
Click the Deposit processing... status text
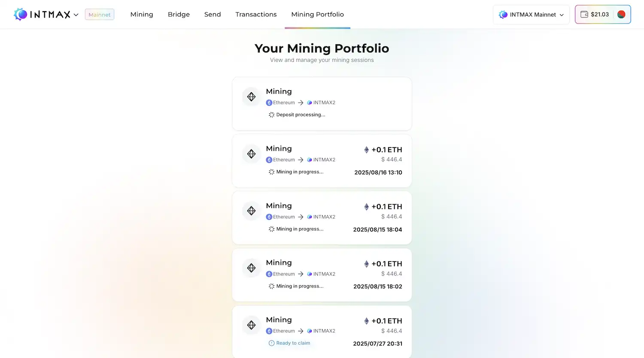tap(301, 115)
